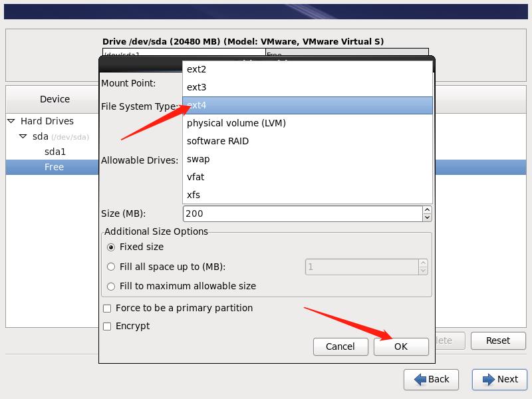Enable Force to be a primary partition
The image size is (532, 399).
point(107,309)
